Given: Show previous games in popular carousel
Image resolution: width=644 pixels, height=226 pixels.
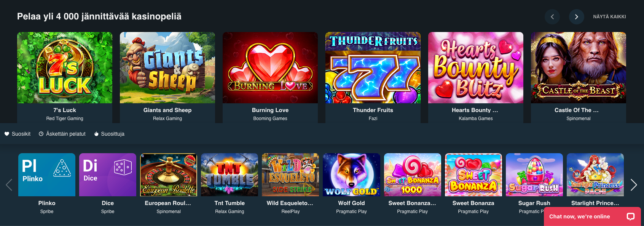Looking at the screenshot, I should pos(9,185).
